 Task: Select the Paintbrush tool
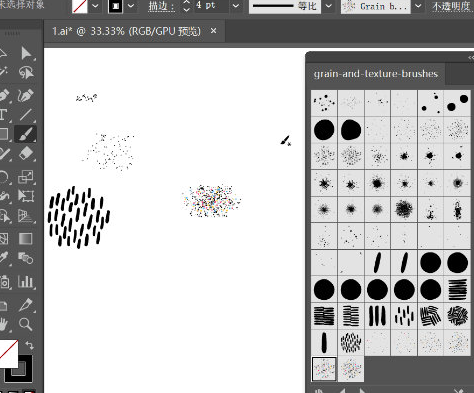(x=26, y=134)
